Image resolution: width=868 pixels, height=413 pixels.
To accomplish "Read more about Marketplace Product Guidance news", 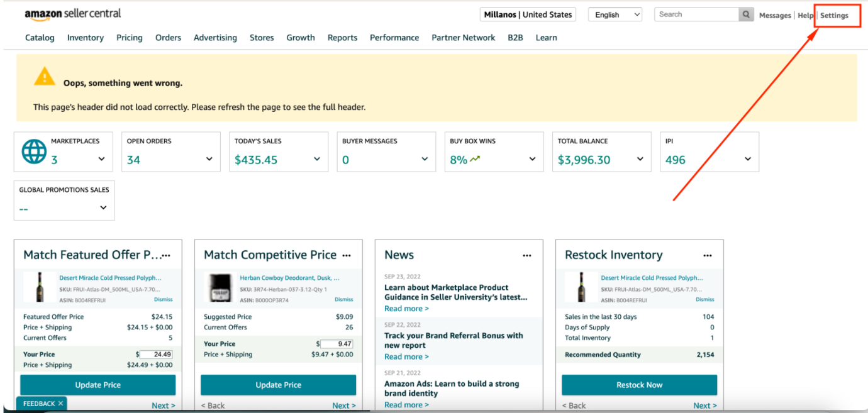I will coord(406,309).
